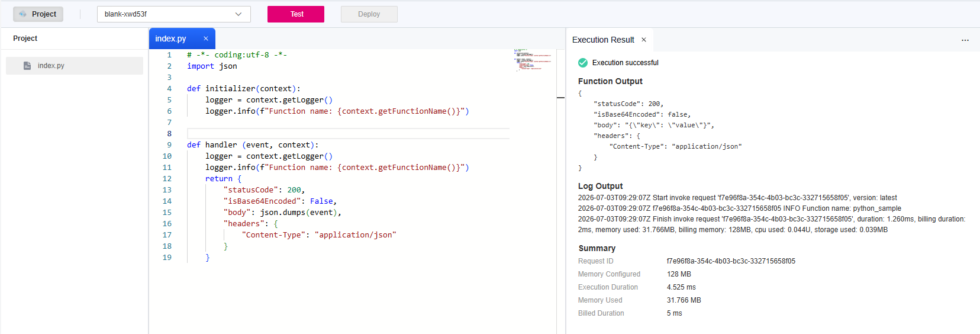Click the '"isBase64Encoded": false,' output line
The width and height of the screenshot is (980, 334).
pyautogui.click(x=642, y=115)
